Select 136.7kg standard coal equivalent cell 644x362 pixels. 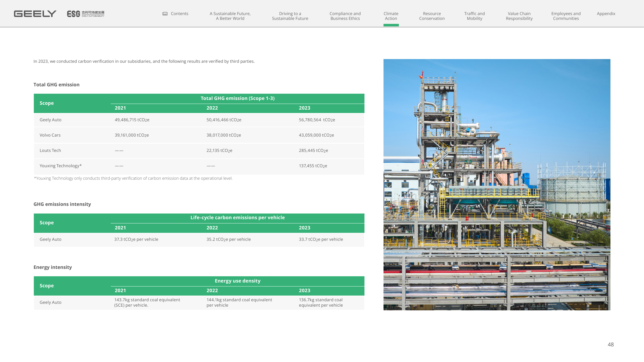click(321, 302)
